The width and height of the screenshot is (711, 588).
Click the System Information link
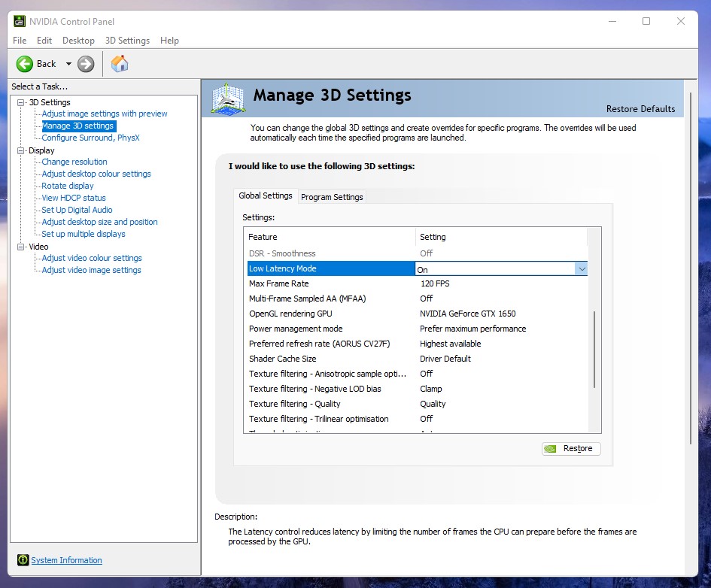(67, 560)
